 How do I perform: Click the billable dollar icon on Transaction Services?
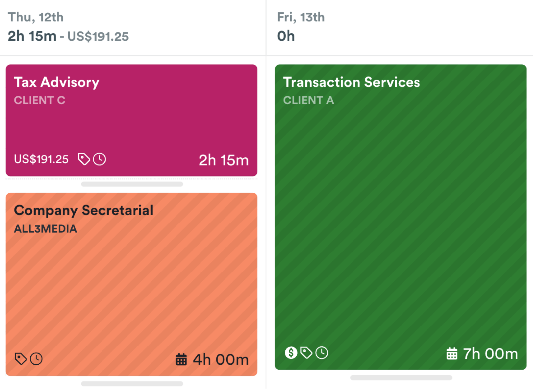pos(291,353)
